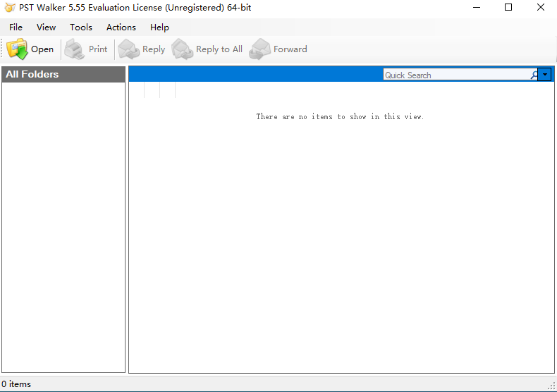Viewport: 557px width, 392px height.
Task: Click the magnifier search icon
Action: pos(534,75)
